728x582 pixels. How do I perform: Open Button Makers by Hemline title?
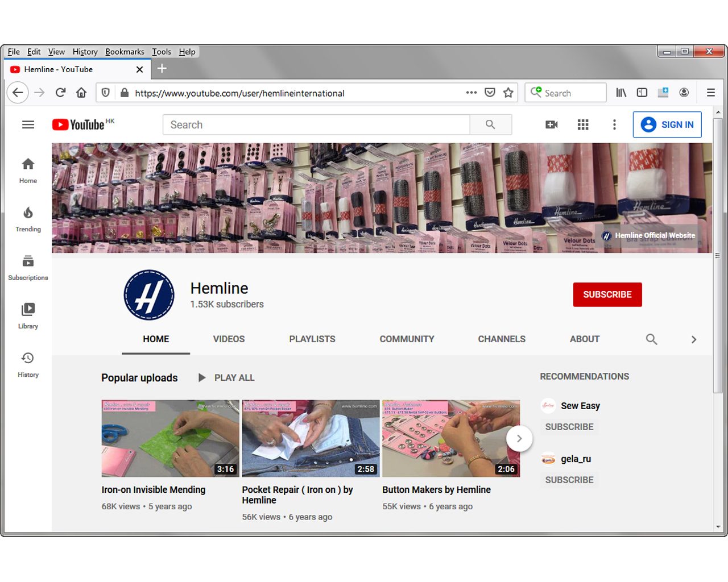[436, 490]
